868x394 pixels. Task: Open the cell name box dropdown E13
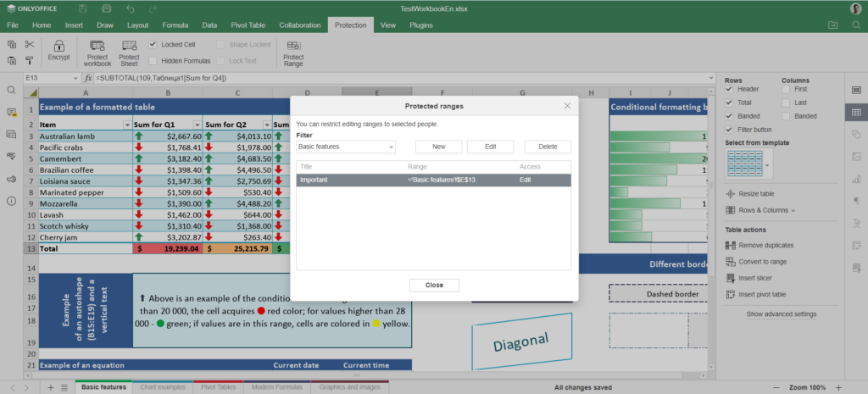point(75,79)
